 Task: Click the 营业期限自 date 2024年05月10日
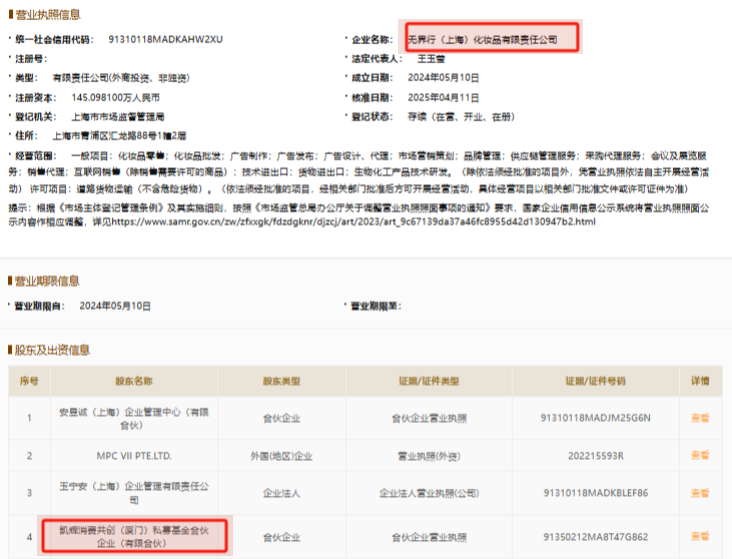coord(115,306)
